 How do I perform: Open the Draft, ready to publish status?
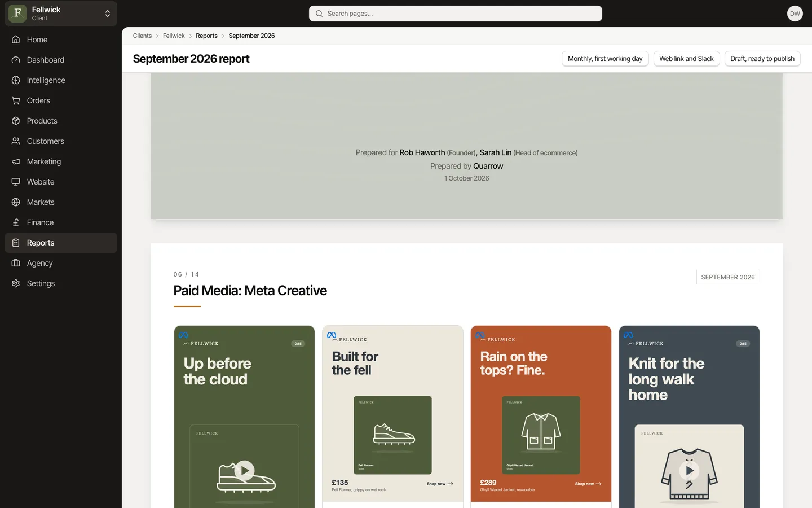(762, 59)
